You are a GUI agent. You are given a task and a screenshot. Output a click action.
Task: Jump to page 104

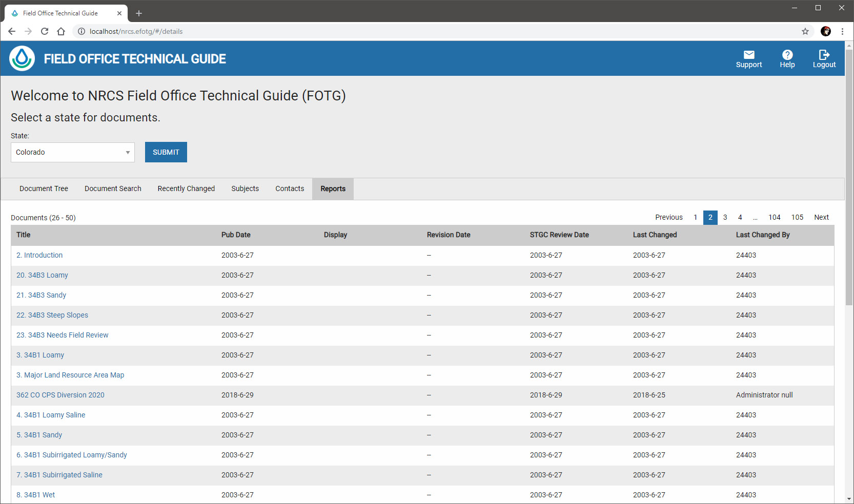(x=775, y=217)
